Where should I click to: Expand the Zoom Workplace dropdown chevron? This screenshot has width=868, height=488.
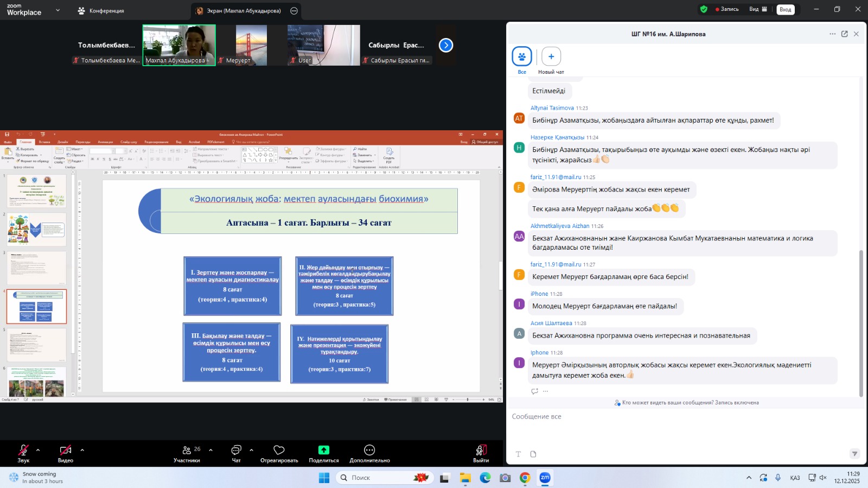(x=58, y=10)
